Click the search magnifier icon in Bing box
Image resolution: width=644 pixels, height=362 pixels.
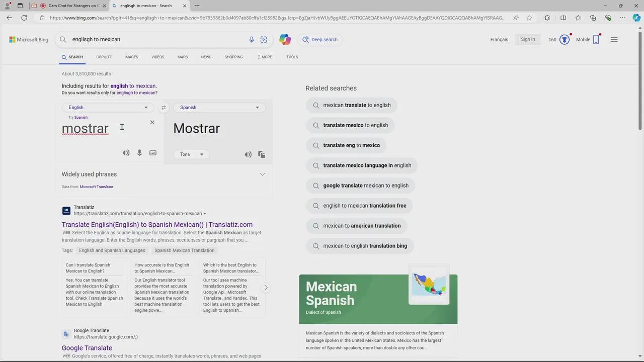click(63, 39)
